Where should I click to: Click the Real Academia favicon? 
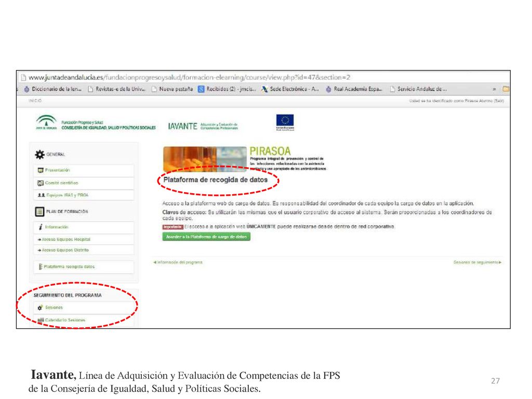tap(328, 89)
